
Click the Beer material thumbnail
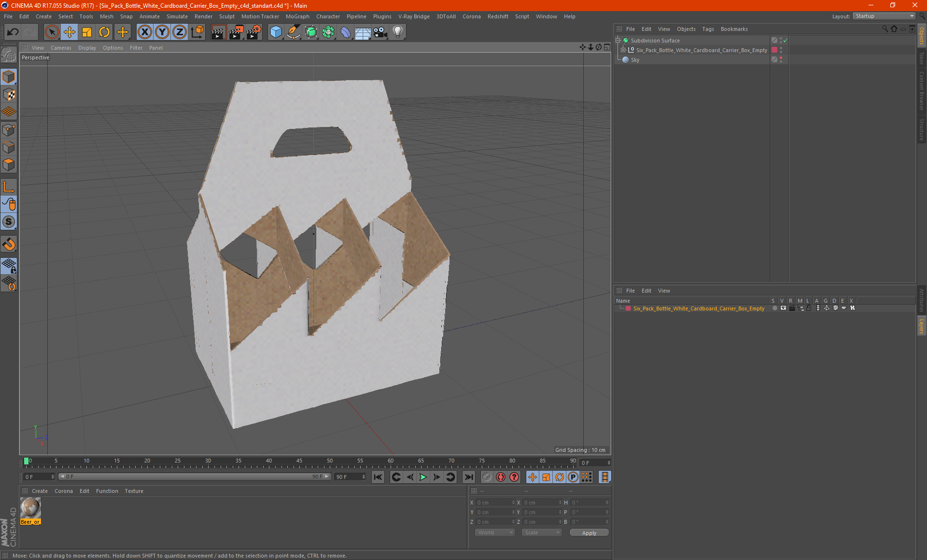tap(30, 508)
